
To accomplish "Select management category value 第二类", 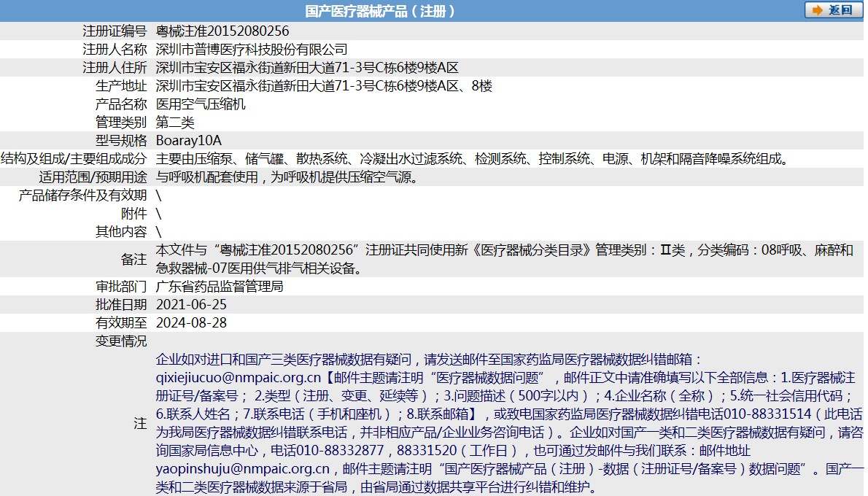I will point(176,123).
